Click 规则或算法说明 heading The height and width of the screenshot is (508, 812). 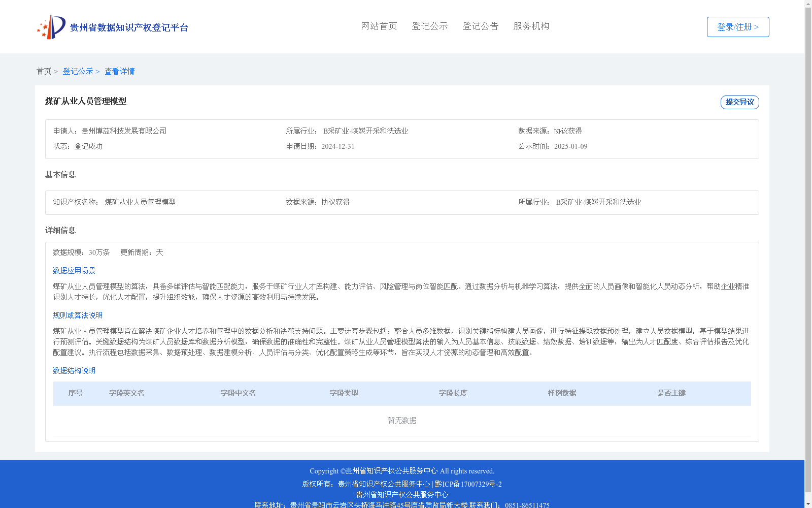click(x=78, y=315)
